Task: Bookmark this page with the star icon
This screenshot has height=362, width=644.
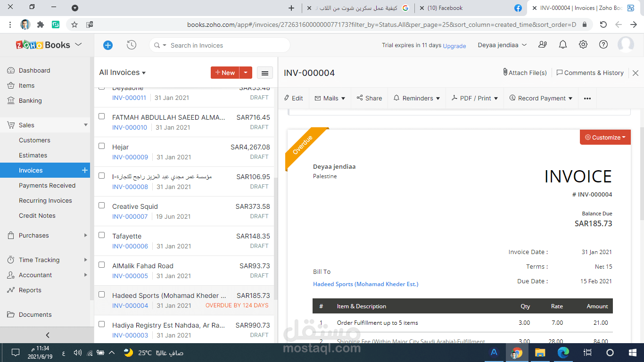Action: coord(74,25)
